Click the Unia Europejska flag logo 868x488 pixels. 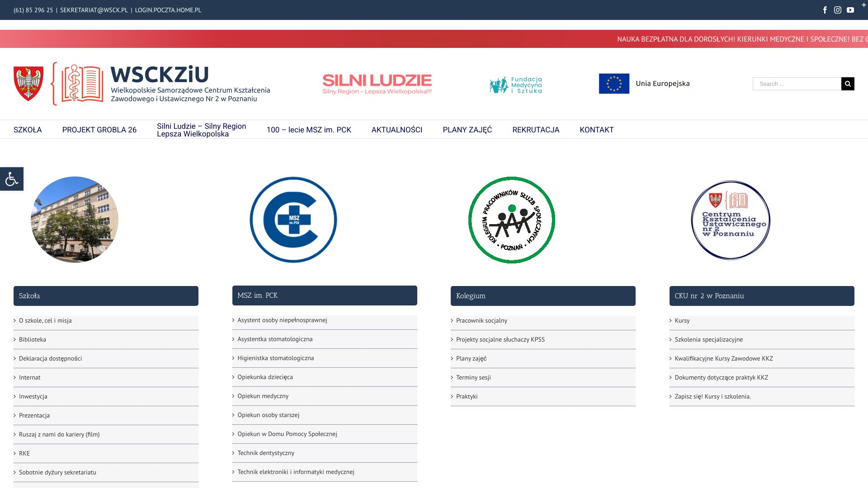pos(644,84)
